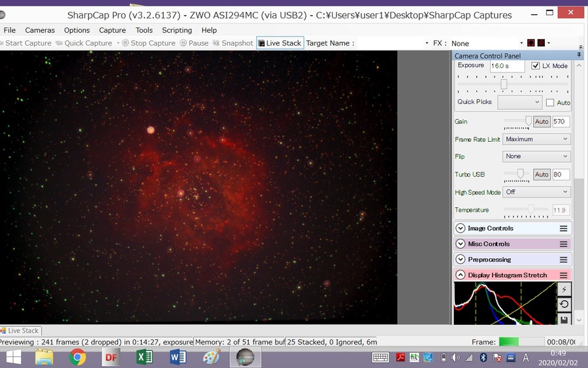Open the touch keyboard tray icon
The width and height of the screenshot is (588, 368).
(380, 358)
